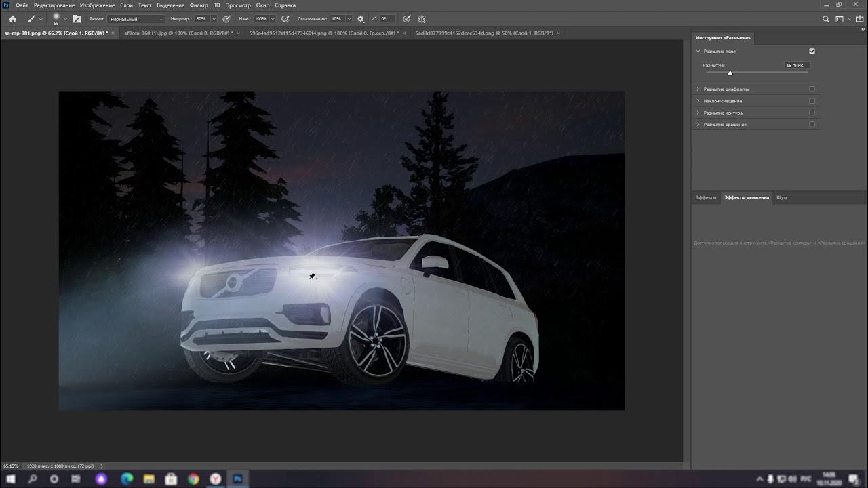Enable airbrush build-up icon
868x488 pixels.
(285, 19)
